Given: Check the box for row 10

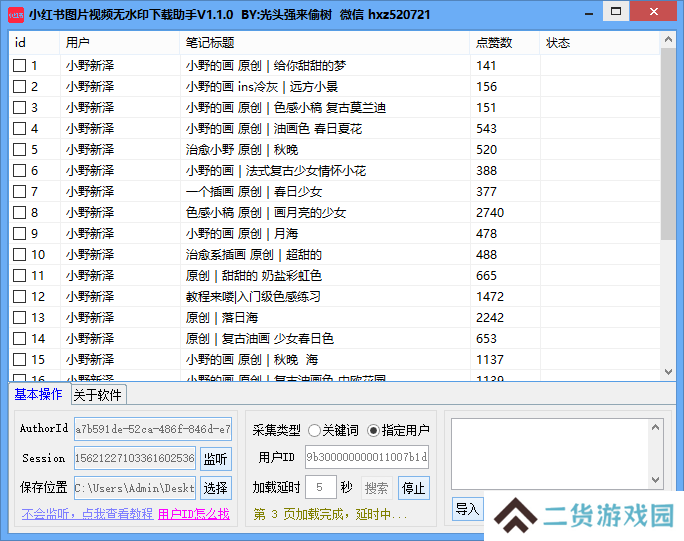Looking at the screenshot, I should point(19,254).
